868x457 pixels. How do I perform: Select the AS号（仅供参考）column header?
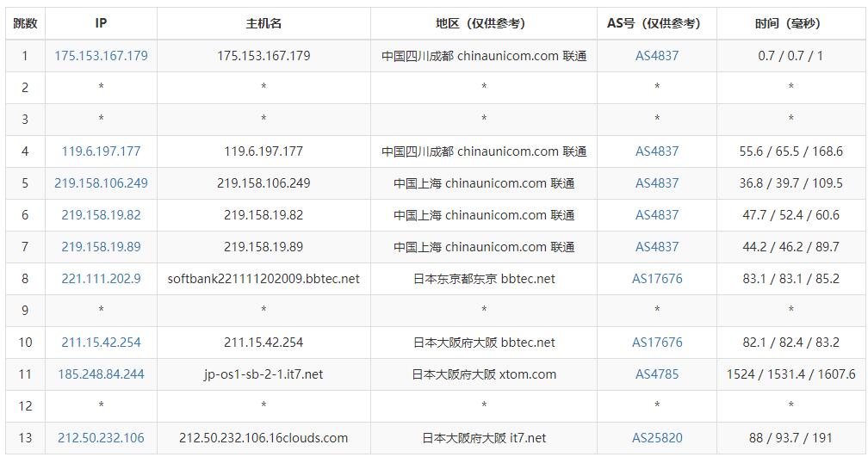tap(656, 23)
